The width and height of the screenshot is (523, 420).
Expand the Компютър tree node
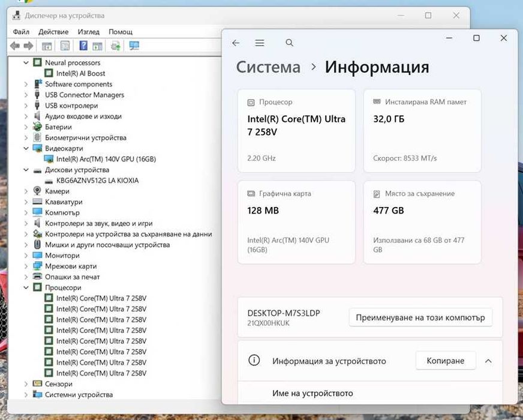(26, 212)
